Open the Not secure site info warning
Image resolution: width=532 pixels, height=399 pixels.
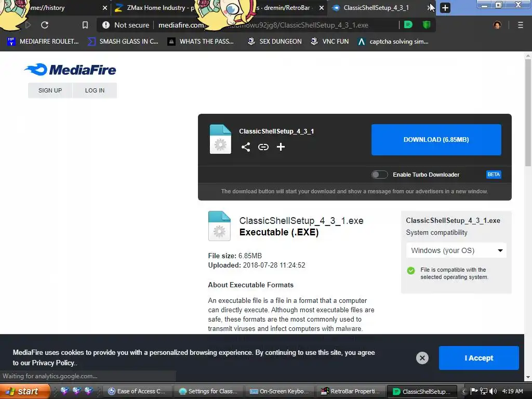pyautogui.click(x=126, y=25)
